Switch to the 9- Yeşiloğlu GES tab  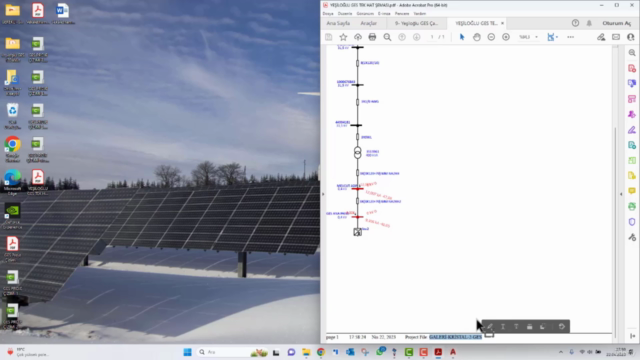tap(416, 23)
